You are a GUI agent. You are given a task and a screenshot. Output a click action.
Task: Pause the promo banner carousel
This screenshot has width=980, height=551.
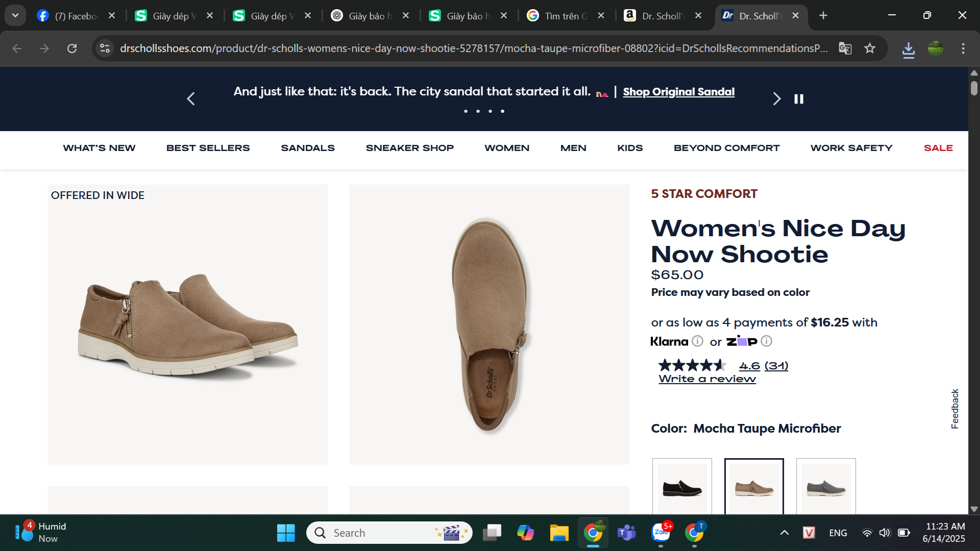(799, 99)
